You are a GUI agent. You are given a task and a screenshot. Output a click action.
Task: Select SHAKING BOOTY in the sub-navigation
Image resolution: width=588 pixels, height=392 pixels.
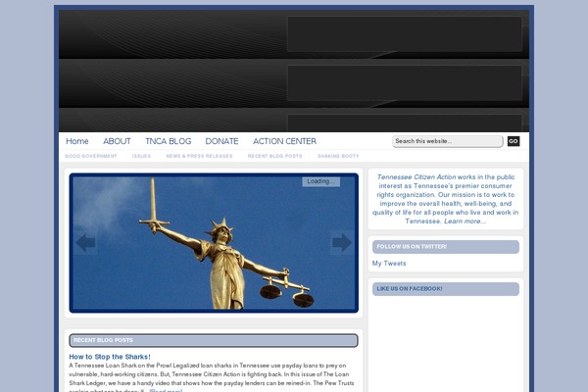(x=338, y=156)
